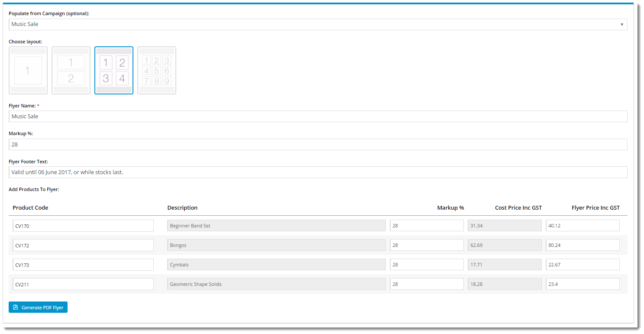Viewport: 644px width, 334px height.
Task: Click the Cymbals description field
Action: tap(276, 265)
